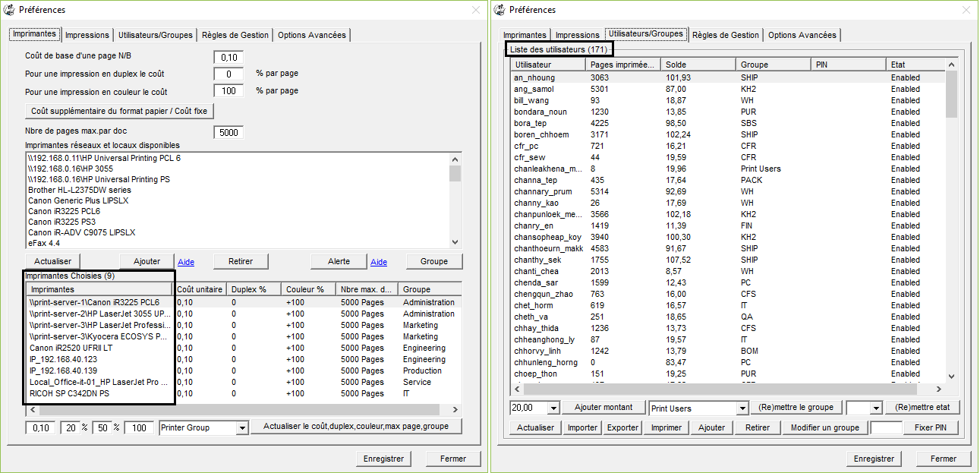Click Enregistrer in left Préférences window
The image size is (980, 473).
[x=383, y=459]
